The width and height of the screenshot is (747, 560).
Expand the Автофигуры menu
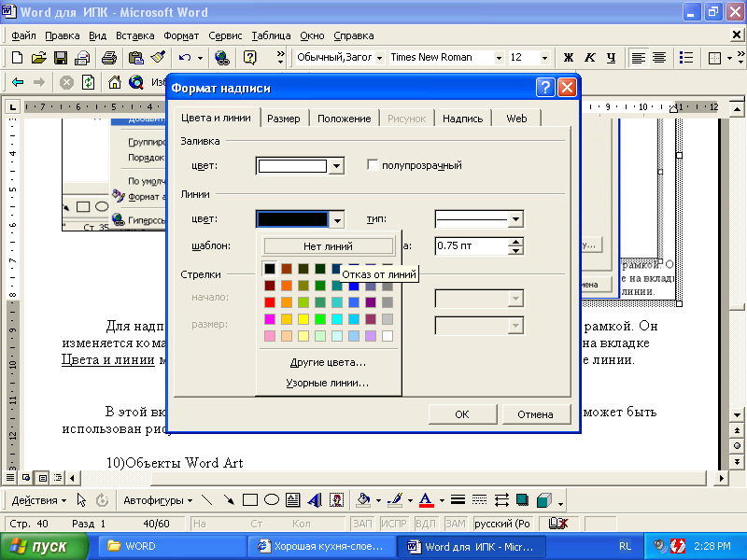click(158, 500)
